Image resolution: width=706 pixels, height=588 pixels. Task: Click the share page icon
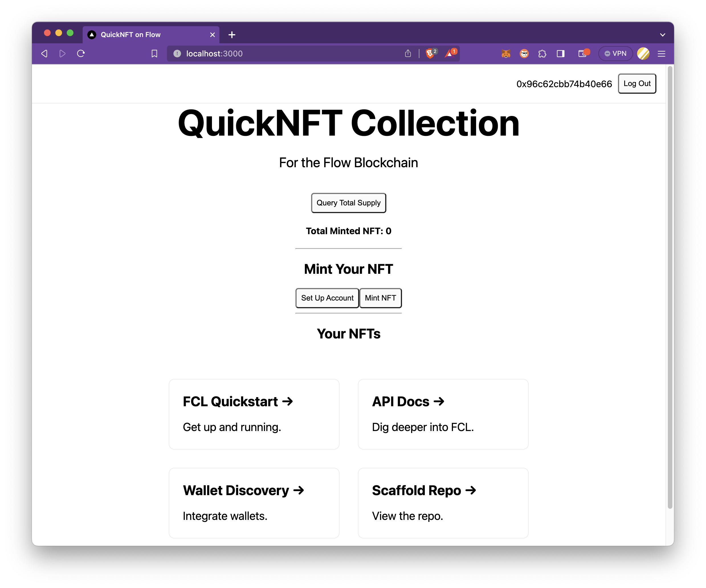click(x=408, y=54)
